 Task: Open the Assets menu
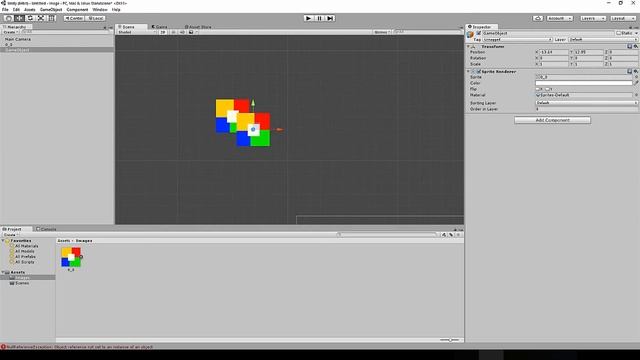(30, 9)
